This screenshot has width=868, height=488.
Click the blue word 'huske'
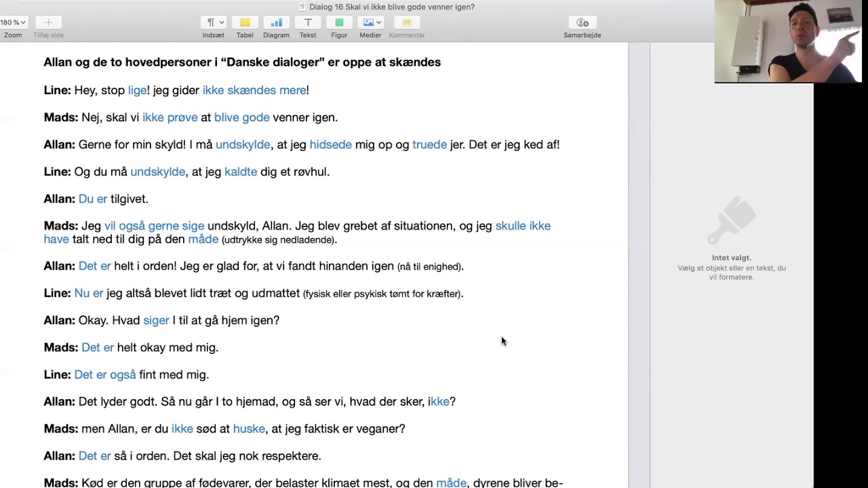click(249, 429)
